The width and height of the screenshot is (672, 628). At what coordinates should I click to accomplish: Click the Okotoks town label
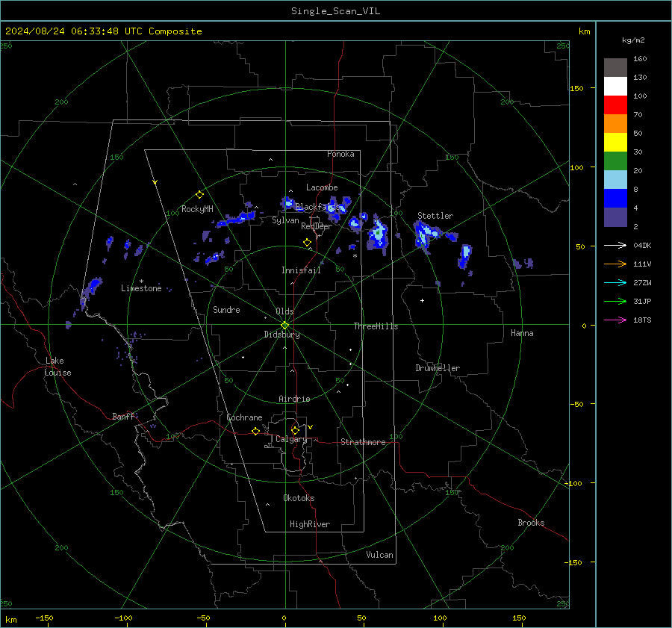tap(299, 498)
